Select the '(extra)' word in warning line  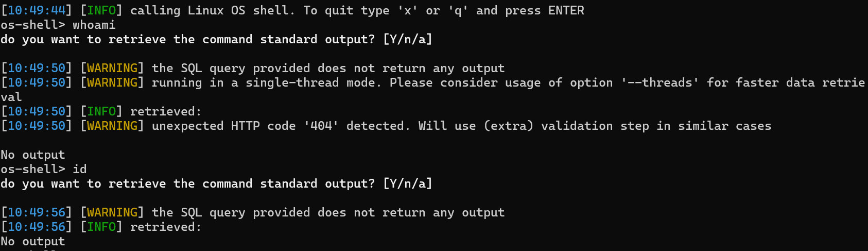coord(508,126)
